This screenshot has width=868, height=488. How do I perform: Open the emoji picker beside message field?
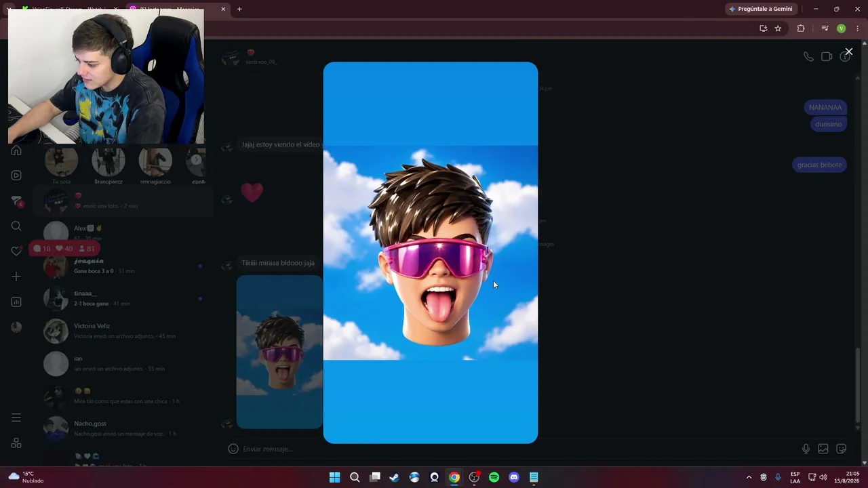(233, 449)
